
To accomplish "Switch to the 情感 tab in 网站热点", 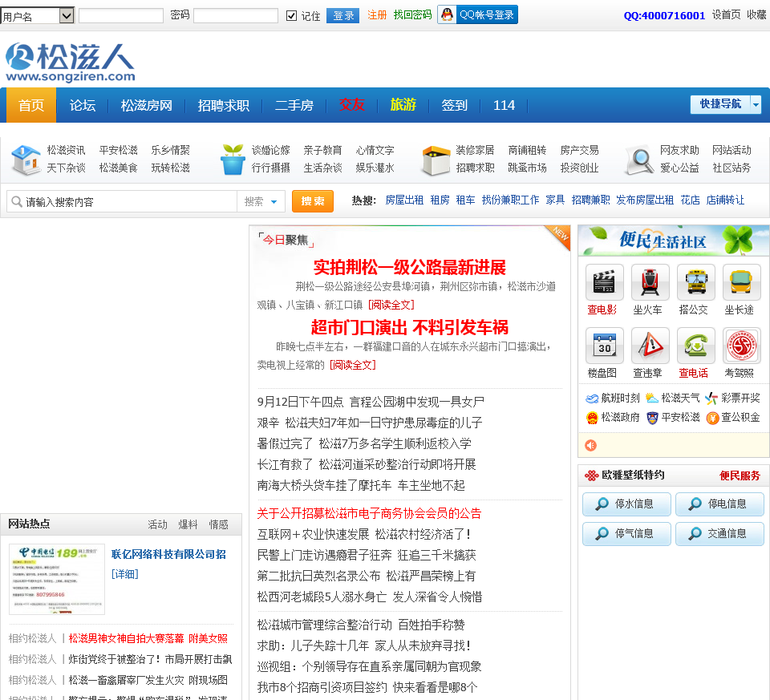I will [x=218, y=524].
